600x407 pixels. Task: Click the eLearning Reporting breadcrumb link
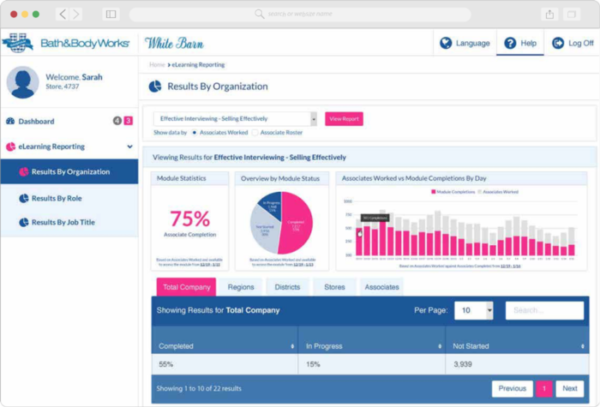[x=198, y=65]
